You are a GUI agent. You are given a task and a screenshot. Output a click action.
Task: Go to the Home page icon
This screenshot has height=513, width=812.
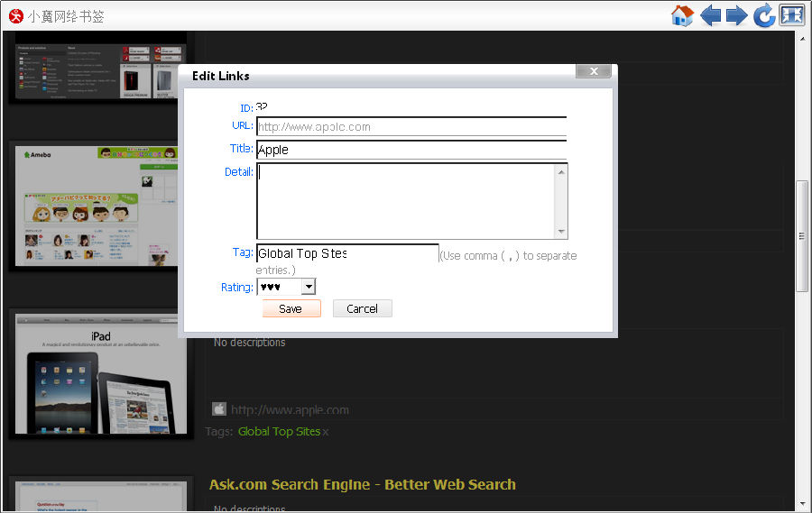[x=682, y=15]
